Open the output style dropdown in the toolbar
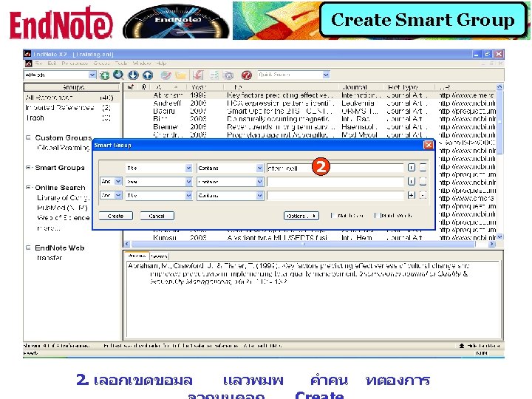 click(x=92, y=75)
